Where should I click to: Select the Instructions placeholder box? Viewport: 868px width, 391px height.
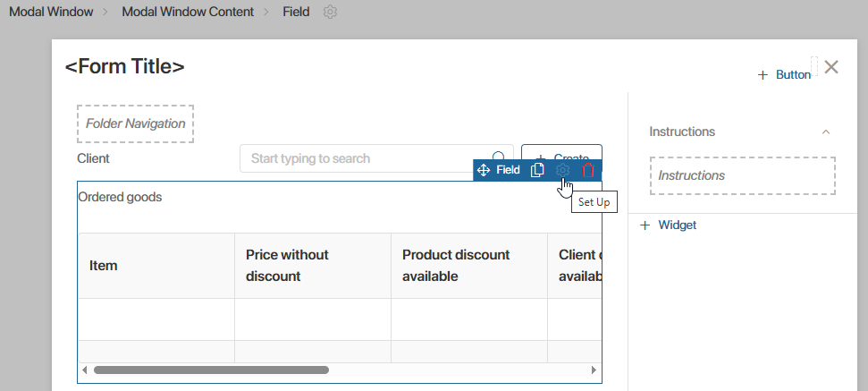[x=742, y=176]
